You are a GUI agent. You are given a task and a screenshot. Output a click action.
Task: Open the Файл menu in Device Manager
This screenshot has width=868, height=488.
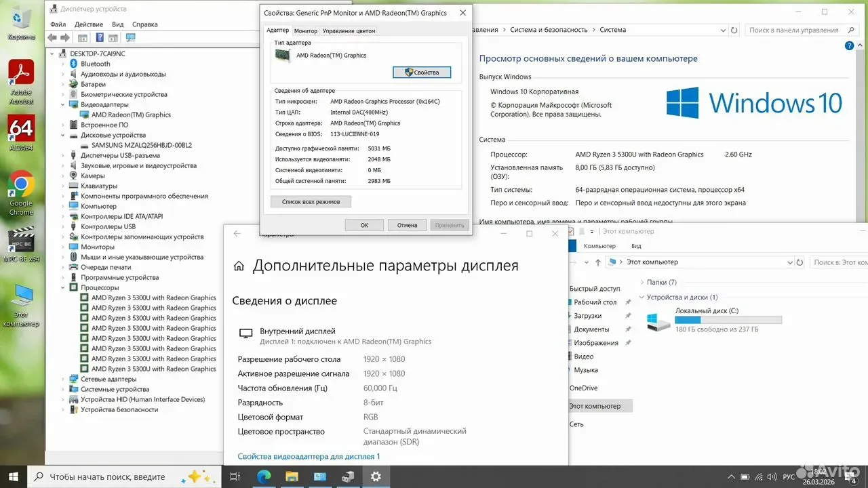(x=58, y=24)
